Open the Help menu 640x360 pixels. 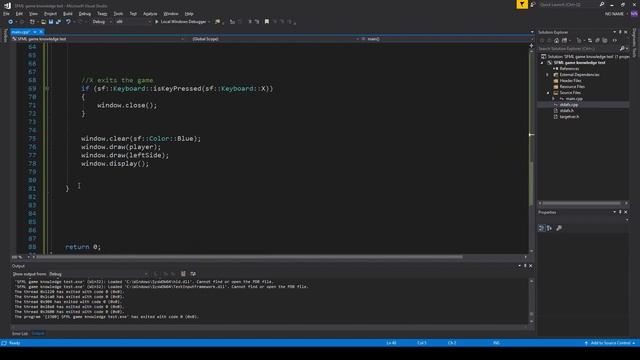189,14
